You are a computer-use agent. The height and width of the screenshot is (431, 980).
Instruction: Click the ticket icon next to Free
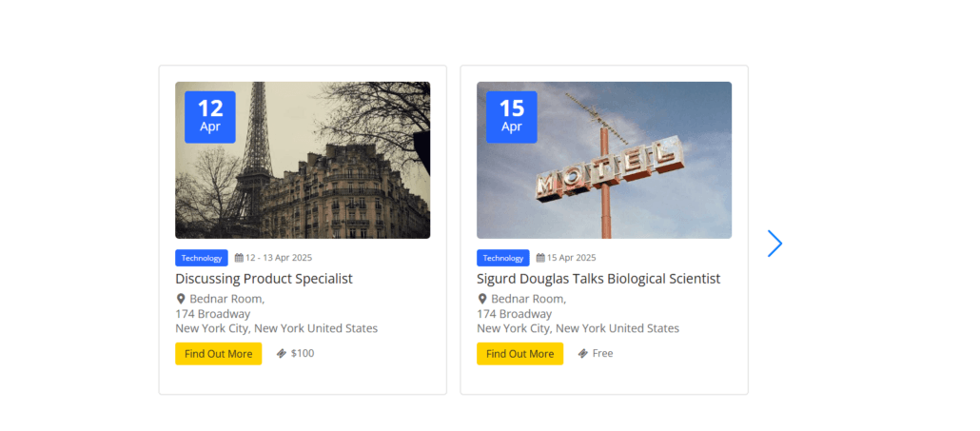point(583,354)
